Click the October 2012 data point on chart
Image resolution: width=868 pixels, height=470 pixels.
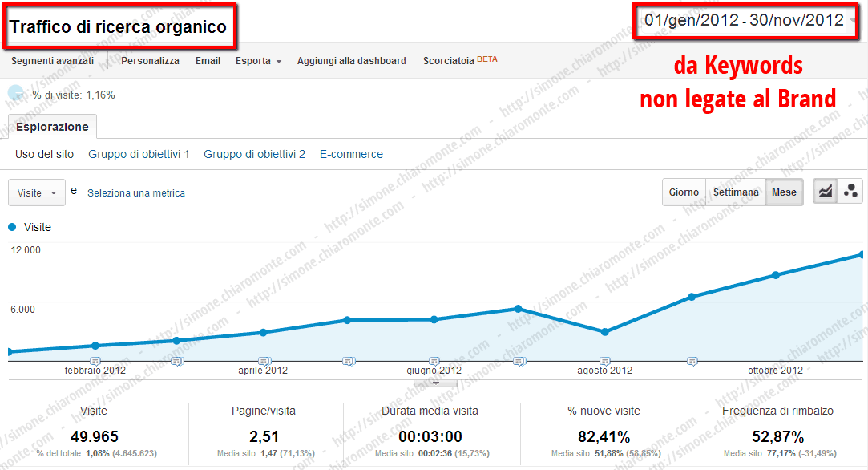tap(776, 275)
